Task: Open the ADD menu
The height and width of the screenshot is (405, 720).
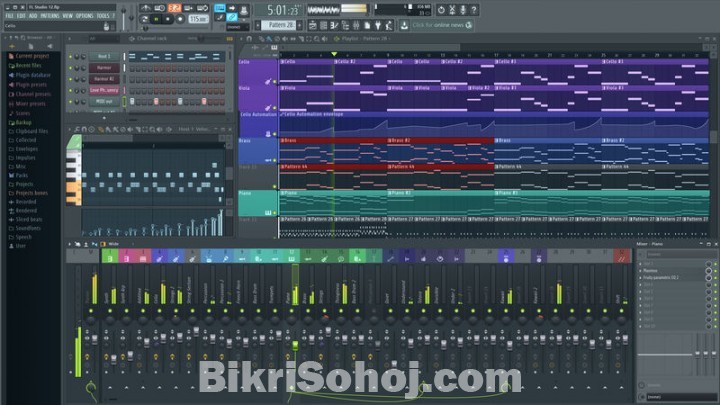Action: (33, 16)
